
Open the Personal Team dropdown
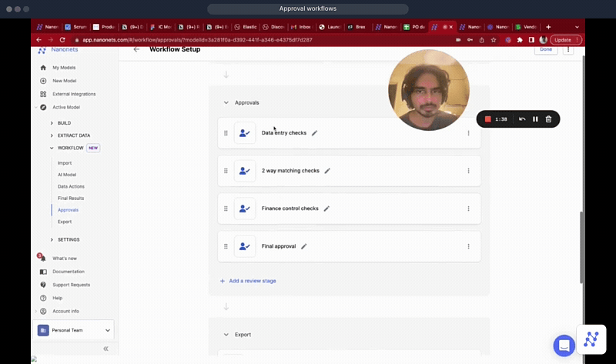click(x=107, y=330)
